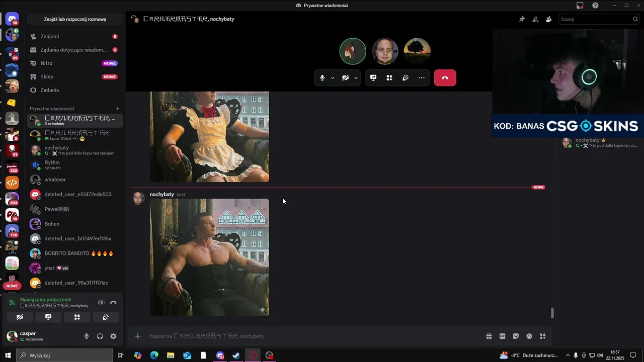Open Sklep page

[x=74, y=76]
